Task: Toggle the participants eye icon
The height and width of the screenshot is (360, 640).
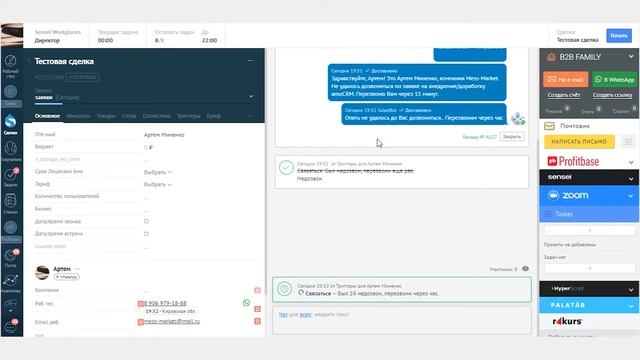Action: pyautogui.click(x=525, y=269)
